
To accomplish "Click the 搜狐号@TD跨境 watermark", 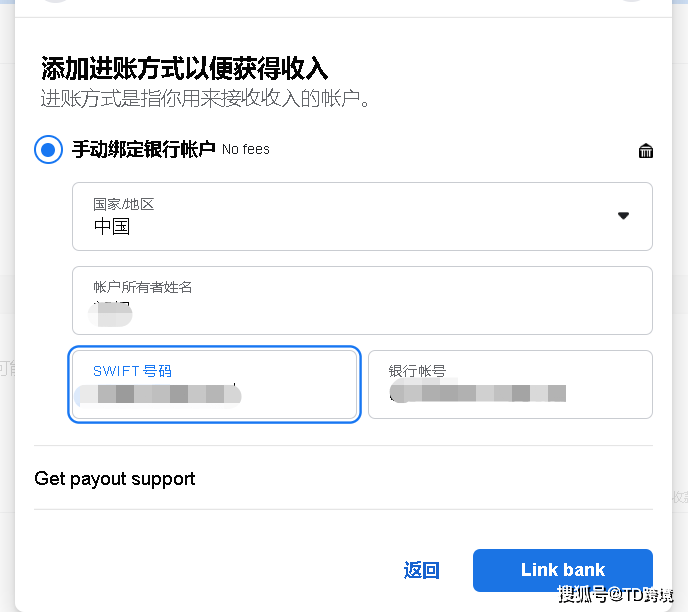I will (615, 595).
